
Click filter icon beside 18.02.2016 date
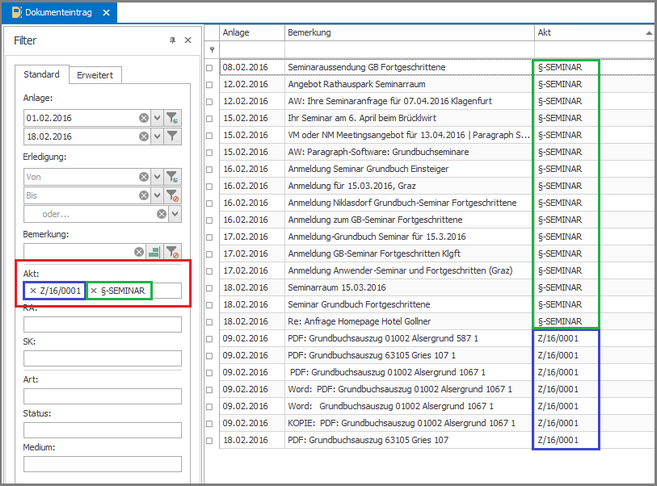click(173, 137)
